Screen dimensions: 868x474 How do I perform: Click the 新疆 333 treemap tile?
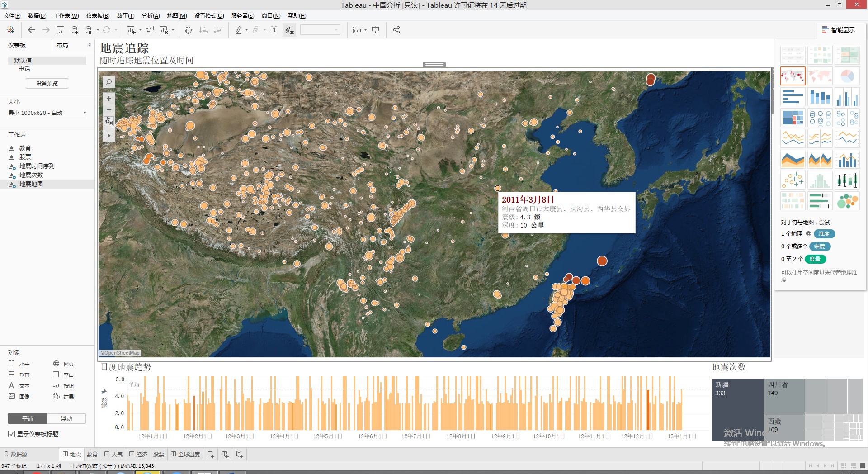tap(738, 410)
